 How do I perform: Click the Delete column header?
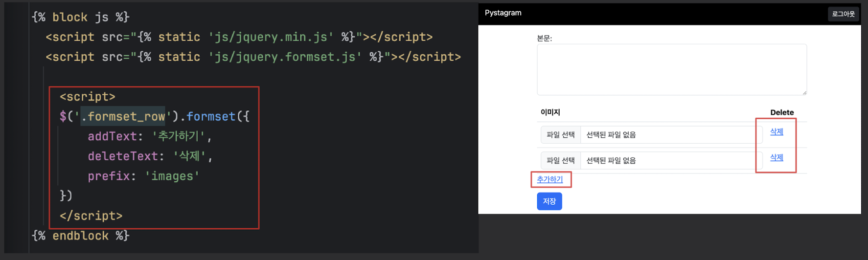tap(782, 112)
